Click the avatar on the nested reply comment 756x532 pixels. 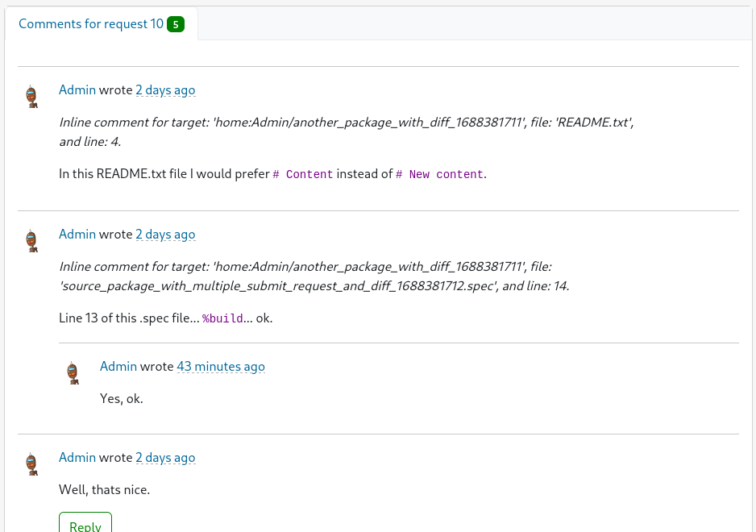click(73, 372)
